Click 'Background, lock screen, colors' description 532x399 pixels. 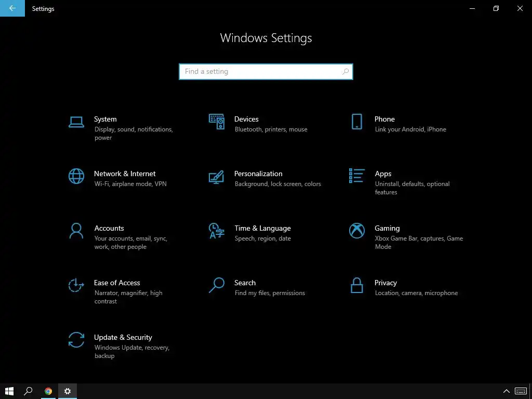278,184
